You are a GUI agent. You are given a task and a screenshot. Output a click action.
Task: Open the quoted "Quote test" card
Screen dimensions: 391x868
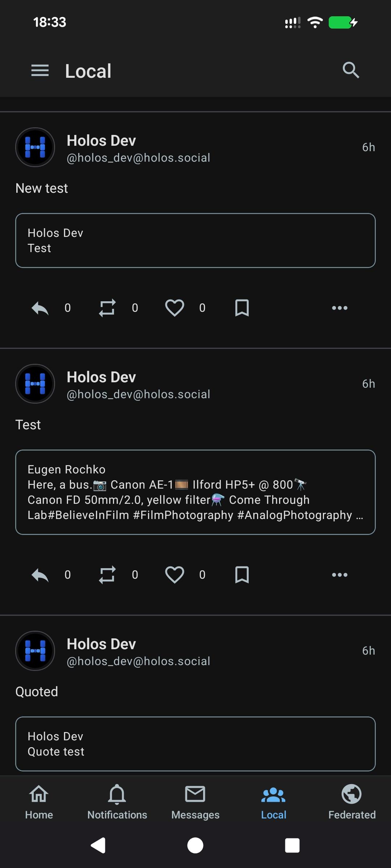point(195,744)
